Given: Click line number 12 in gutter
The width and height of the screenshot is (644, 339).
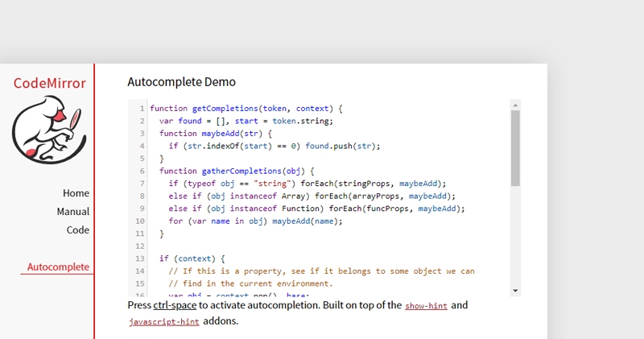Looking at the screenshot, I should pos(139,246).
